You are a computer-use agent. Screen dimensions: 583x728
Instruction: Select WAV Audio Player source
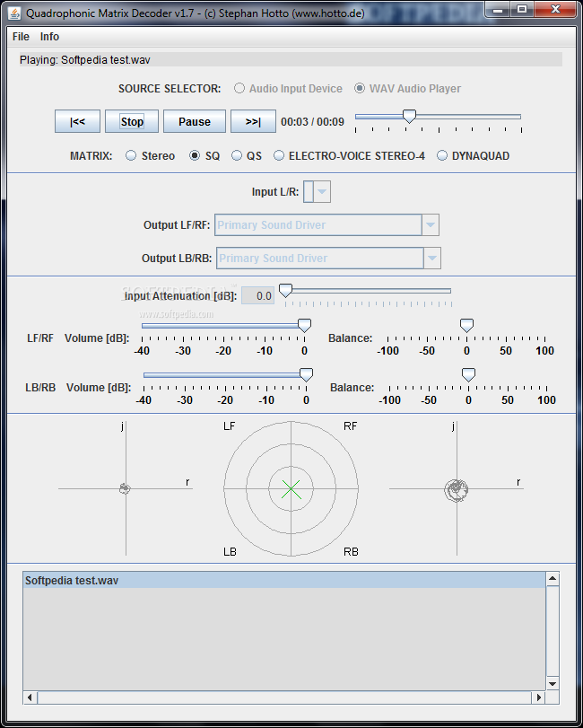click(408, 89)
